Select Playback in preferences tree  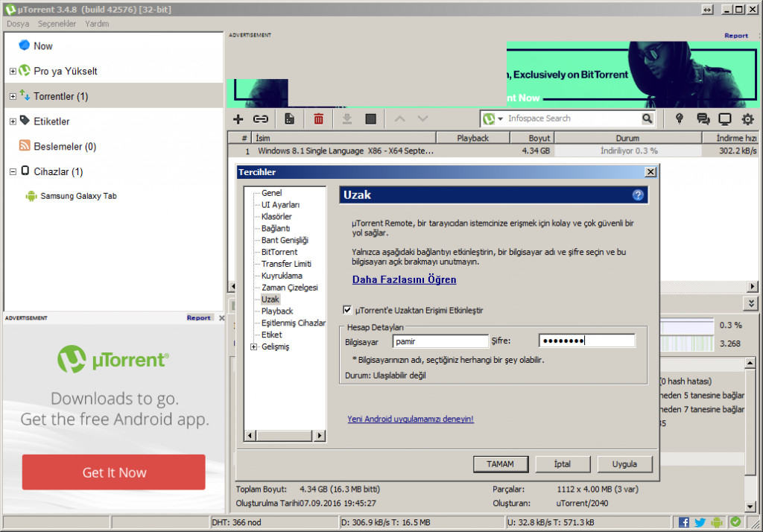pyautogui.click(x=277, y=311)
